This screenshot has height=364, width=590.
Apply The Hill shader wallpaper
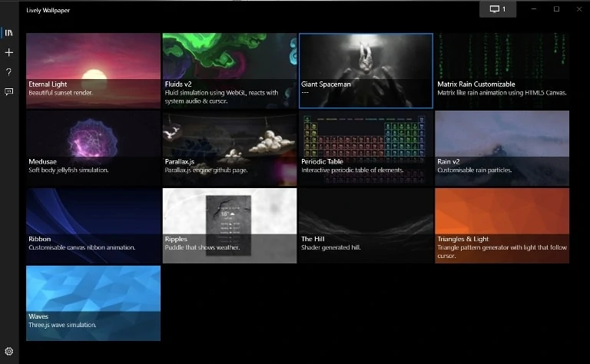[366, 226]
